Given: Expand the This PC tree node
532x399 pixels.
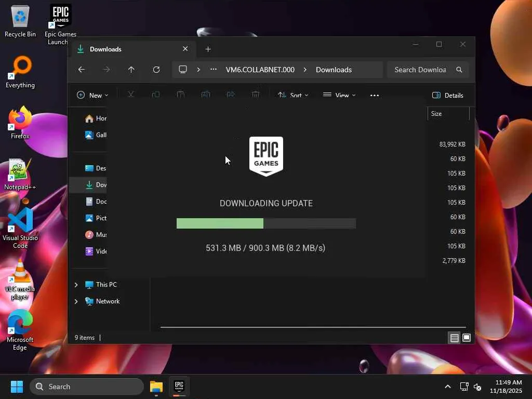Looking at the screenshot, I should pos(76,285).
